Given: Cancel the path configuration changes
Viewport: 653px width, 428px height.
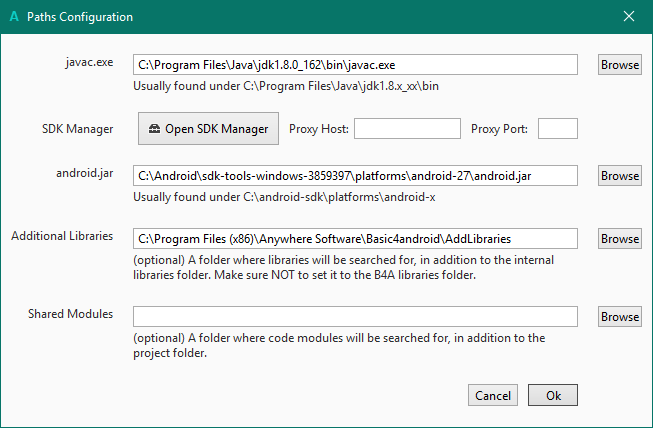Looking at the screenshot, I should pyautogui.click(x=493, y=395).
